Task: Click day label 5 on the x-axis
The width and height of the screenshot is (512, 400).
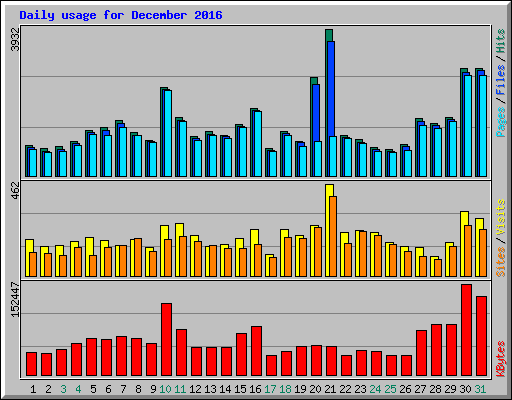Action: (93, 389)
